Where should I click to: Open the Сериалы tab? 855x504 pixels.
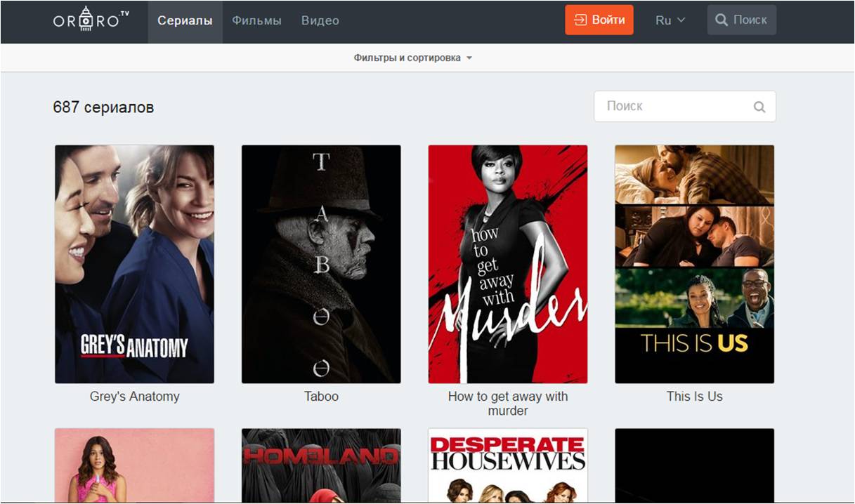185,21
